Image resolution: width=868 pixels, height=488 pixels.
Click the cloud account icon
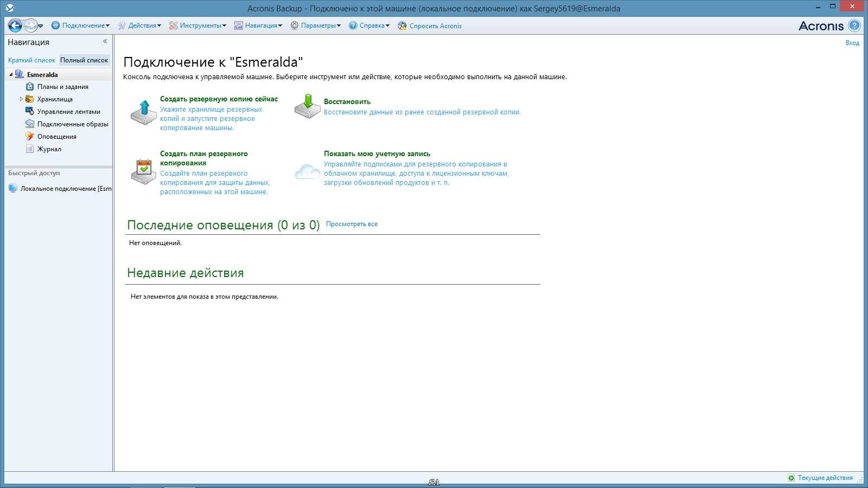click(308, 171)
